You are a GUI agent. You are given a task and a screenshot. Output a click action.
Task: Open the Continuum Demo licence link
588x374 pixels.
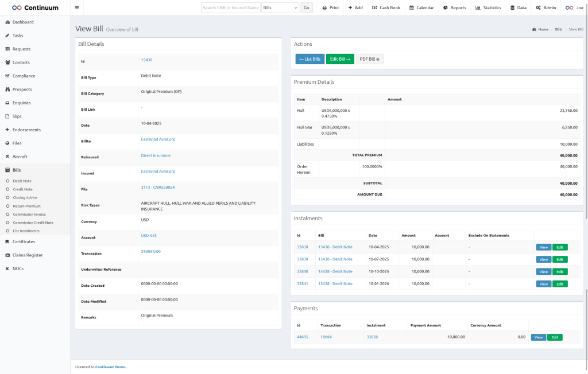(x=110, y=367)
